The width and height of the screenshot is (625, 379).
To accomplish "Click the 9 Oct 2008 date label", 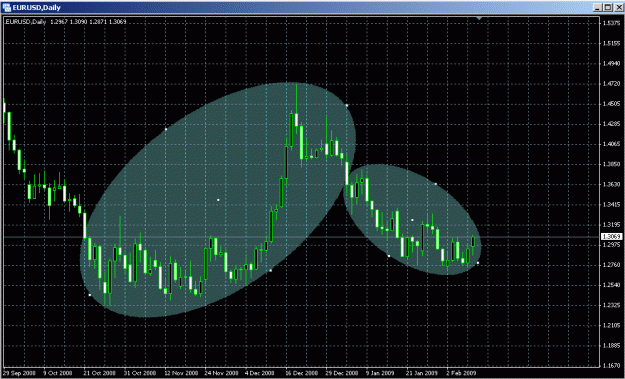I will click(58, 373).
